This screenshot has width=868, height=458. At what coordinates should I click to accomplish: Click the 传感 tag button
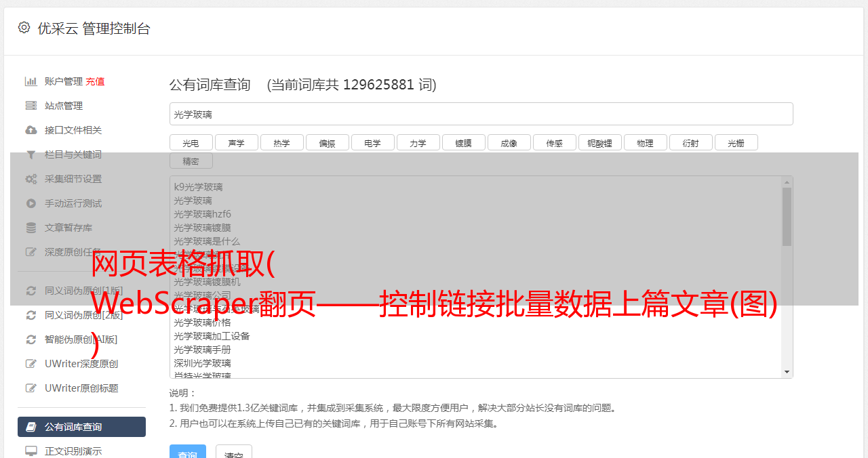[x=554, y=142]
